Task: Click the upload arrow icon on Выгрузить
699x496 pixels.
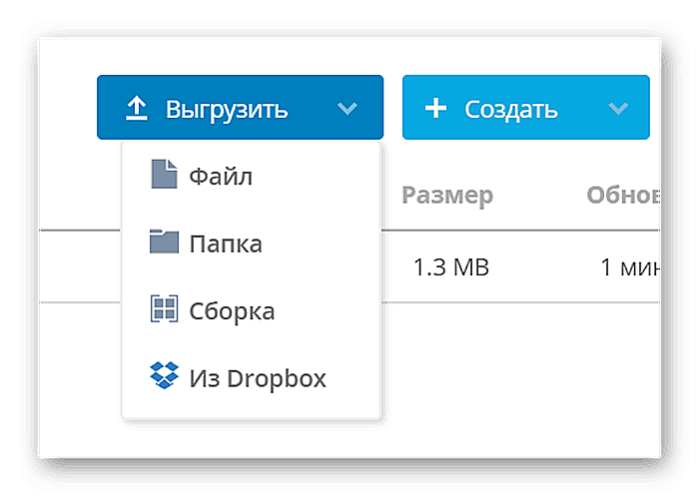Action: [x=136, y=108]
